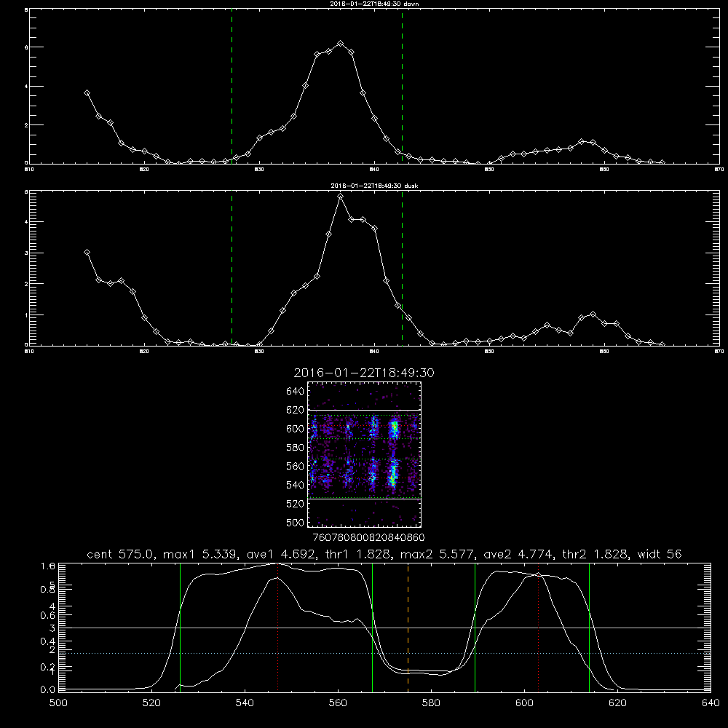728x728 pixels.
Task: Click the bottom plot x-axis label '520'
Action: 151,703
